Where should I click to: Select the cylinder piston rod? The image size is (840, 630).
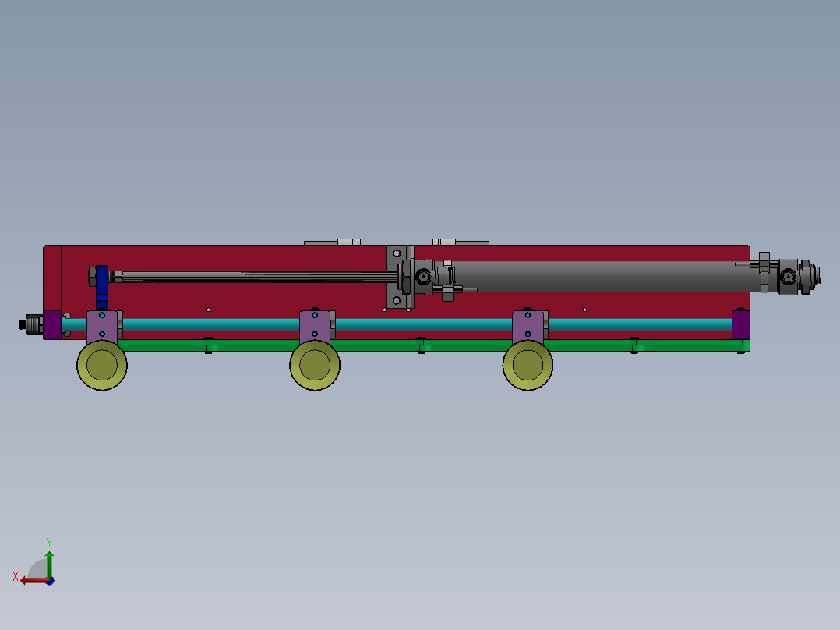259,277
